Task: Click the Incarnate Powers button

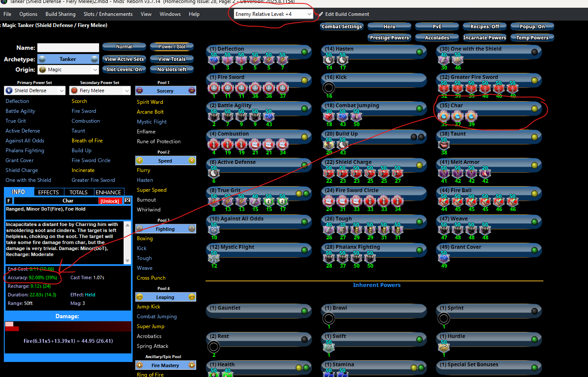Action: (485, 38)
